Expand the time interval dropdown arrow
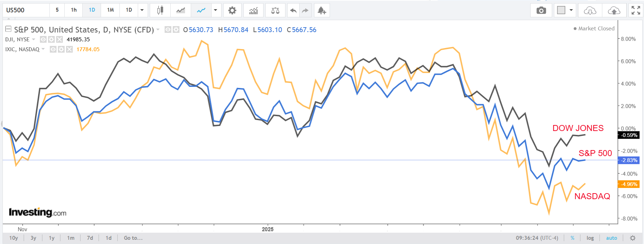 click(x=142, y=10)
